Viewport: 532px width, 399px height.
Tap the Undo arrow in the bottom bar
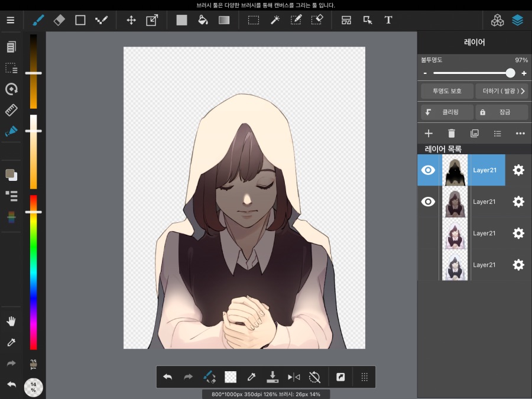[167, 377]
